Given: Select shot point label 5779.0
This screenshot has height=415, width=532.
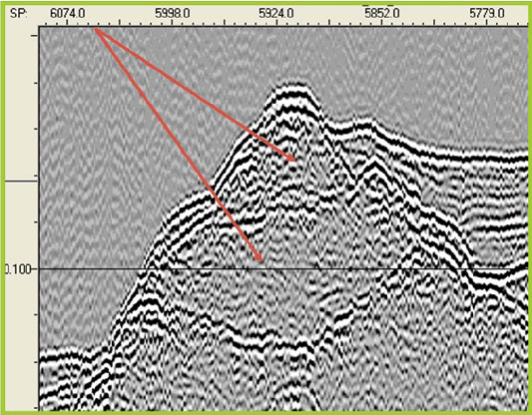Looking at the screenshot, I should (x=486, y=14).
